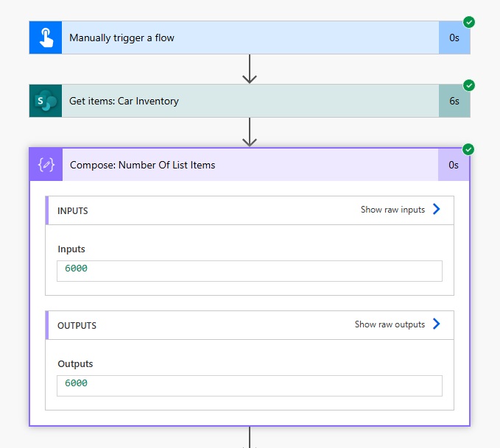The image size is (500, 448).
Task: Click the Compose curly-braces icon
Action: click(46, 165)
